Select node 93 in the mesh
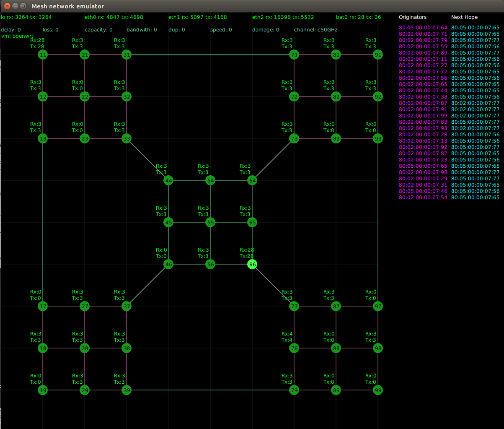This screenshot has width=504, height=429. pos(378,138)
